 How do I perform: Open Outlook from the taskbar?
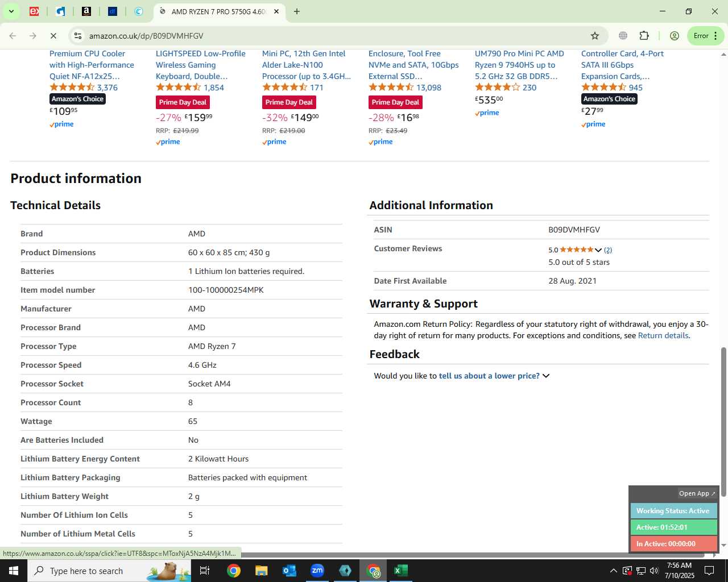coord(289,571)
